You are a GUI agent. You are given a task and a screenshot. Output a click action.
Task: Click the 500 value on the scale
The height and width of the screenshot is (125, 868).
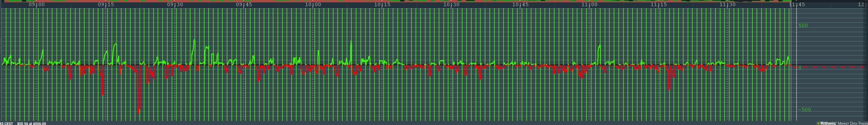click(x=803, y=25)
